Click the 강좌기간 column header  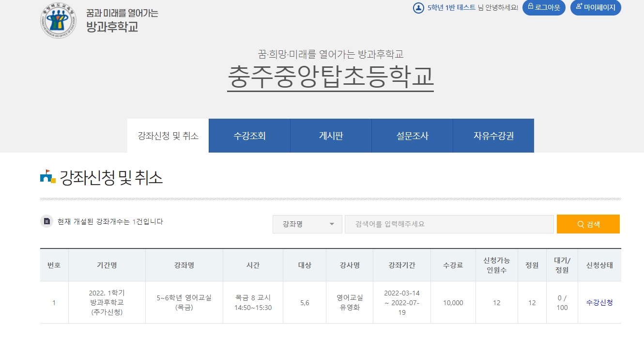point(402,265)
